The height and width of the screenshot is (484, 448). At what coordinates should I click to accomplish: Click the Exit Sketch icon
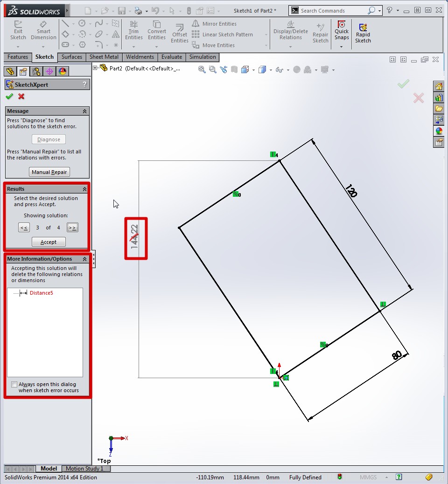pyautogui.click(x=18, y=31)
